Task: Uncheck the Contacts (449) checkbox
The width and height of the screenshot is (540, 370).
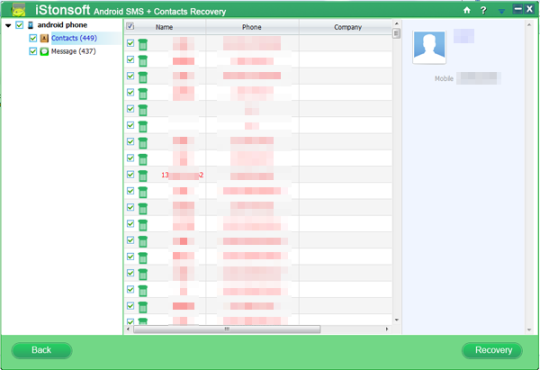Action: coord(33,38)
